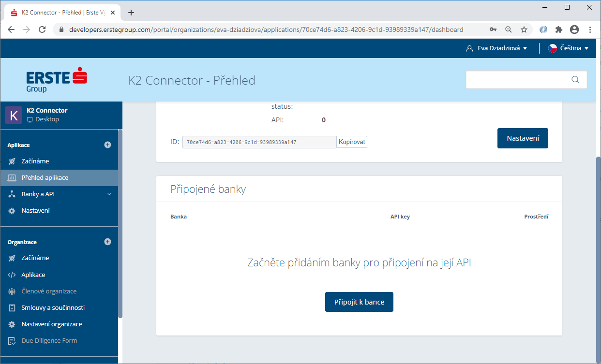This screenshot has height=364, width=601.
Task: Click the Erste Group logo
Action: (x=57, y=80)
